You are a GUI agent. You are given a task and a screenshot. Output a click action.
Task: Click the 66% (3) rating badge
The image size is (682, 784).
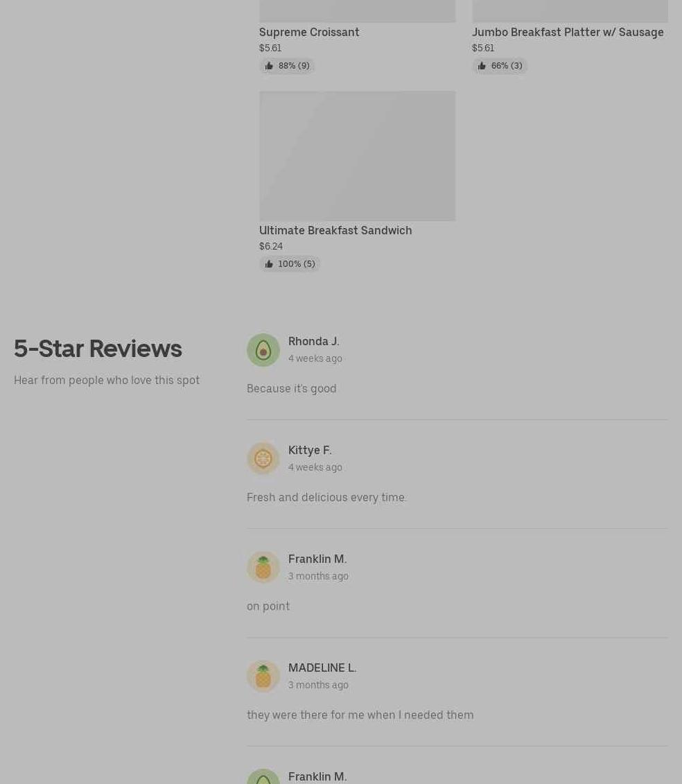[500, 66]
